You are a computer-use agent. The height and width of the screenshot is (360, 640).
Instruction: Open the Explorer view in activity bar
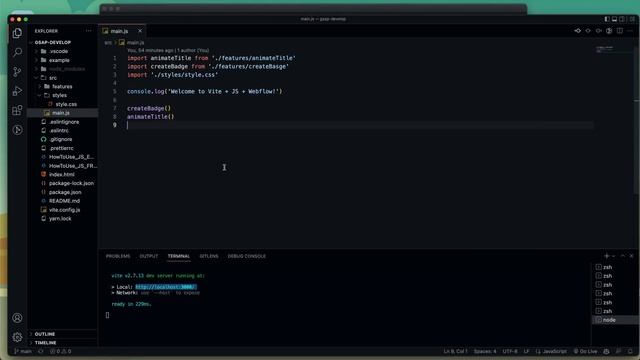point(17,33)
